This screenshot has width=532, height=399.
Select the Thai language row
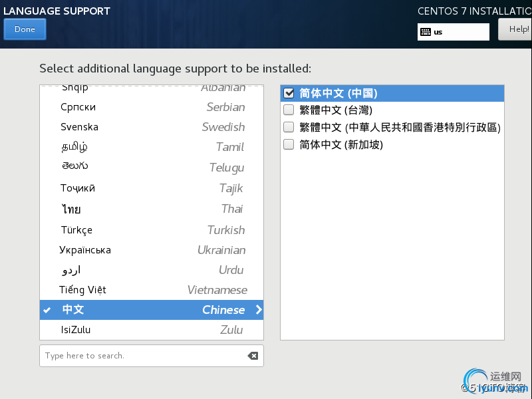pyautogui.click(x=152, y=209)
